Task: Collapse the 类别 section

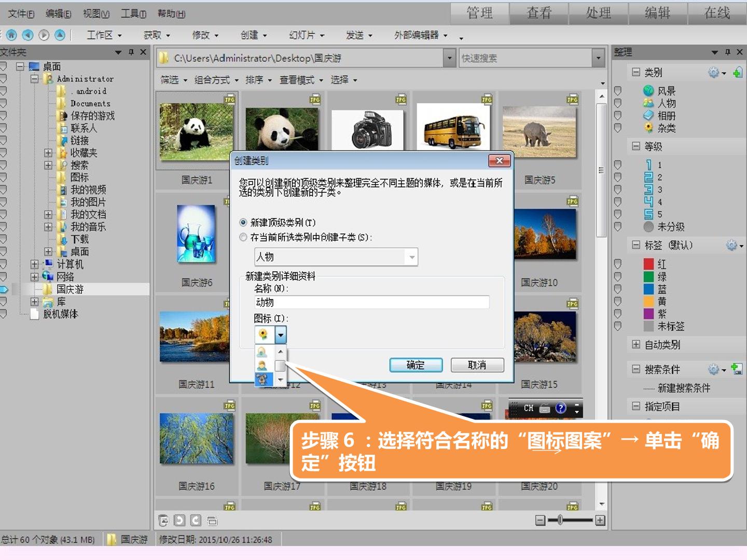Action: click(x=635, y=72)
